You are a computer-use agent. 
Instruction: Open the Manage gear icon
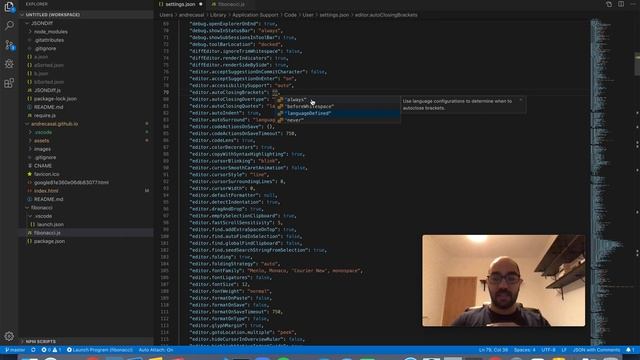pyautogui.click(x=9, y=336)
